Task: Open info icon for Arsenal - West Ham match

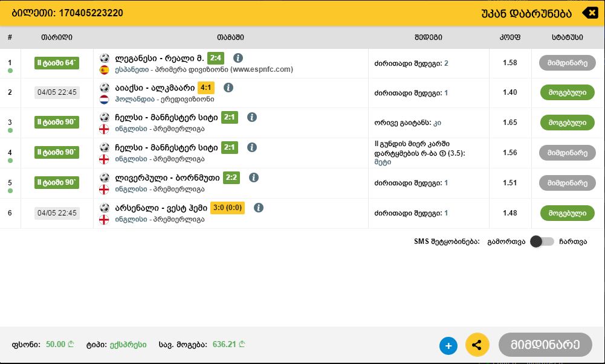Action: [x=259, y=208]
